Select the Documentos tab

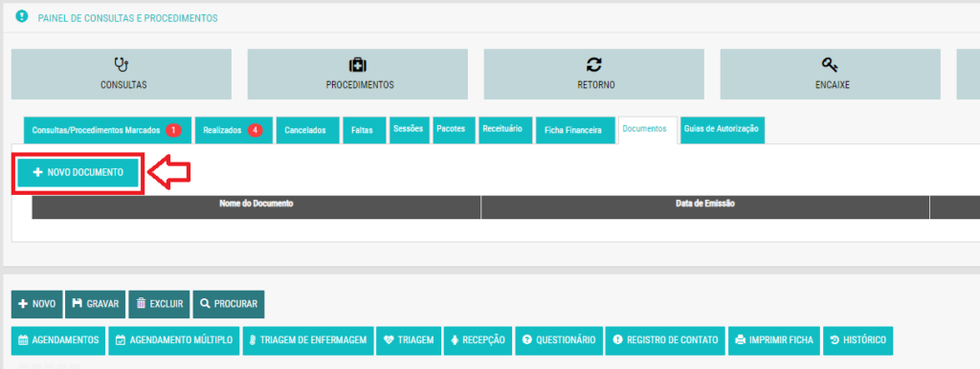(648, 130)
